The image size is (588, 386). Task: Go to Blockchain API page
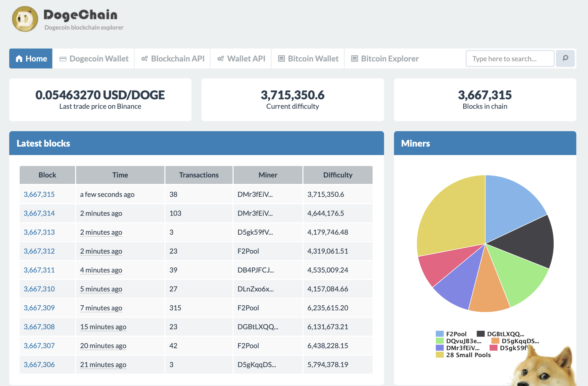[x=173, y=58]
